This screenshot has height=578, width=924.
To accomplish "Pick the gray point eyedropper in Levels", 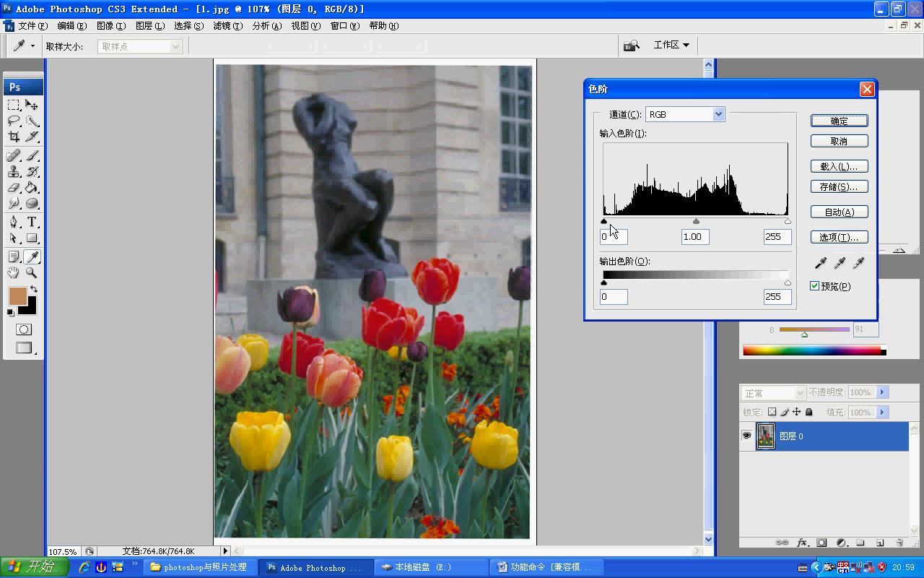I will tap(840, 264).
